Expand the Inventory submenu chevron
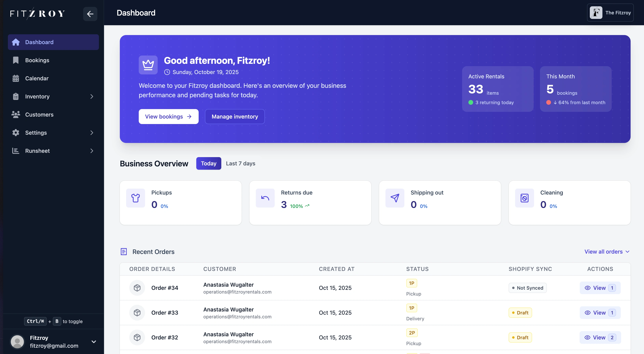 tap(92, 96)
